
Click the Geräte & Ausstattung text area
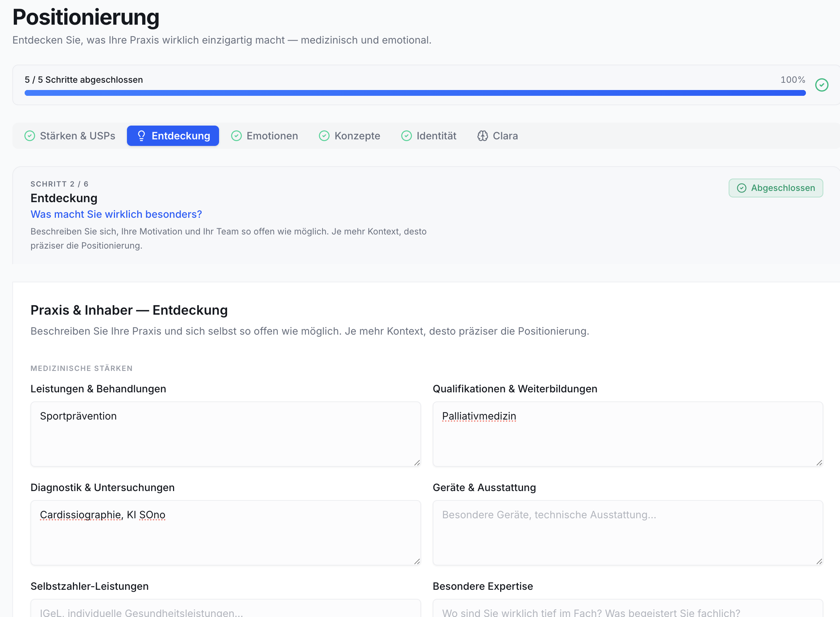tap(628, 532)
